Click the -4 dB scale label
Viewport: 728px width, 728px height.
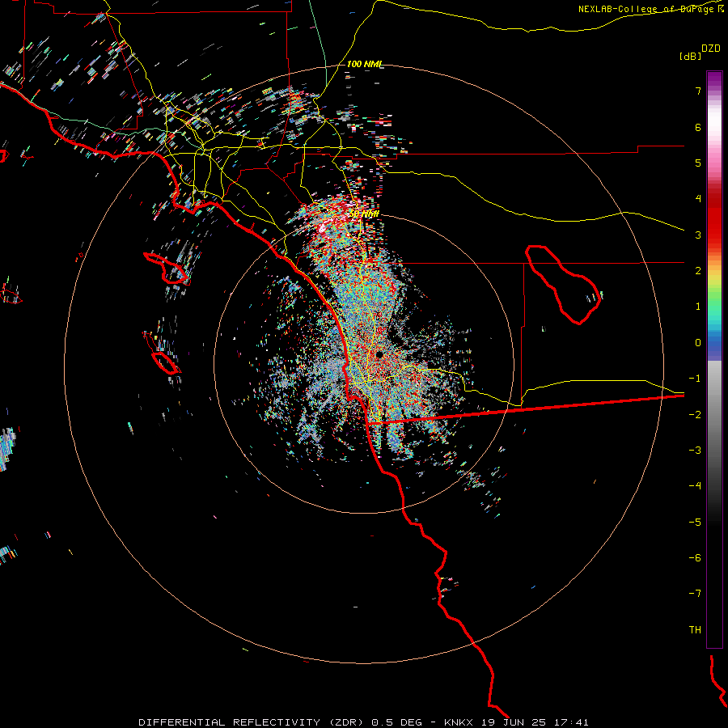click(695, 486)
